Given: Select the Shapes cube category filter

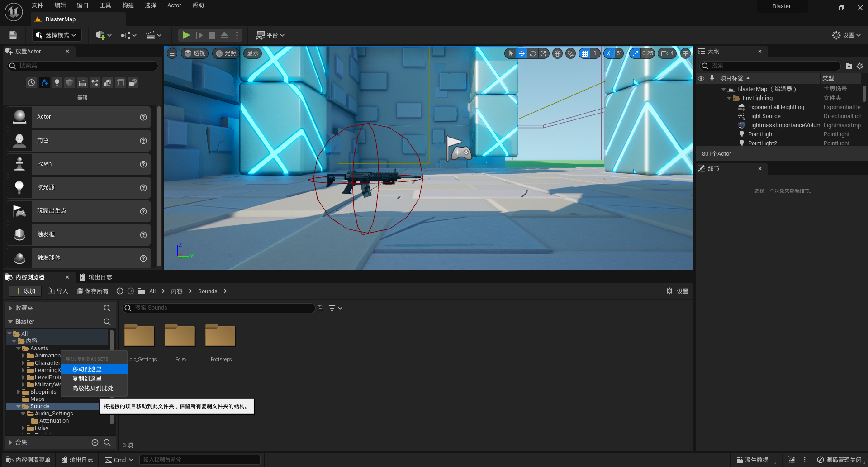Looking at the screenshot, I should (x=69, y=83).
